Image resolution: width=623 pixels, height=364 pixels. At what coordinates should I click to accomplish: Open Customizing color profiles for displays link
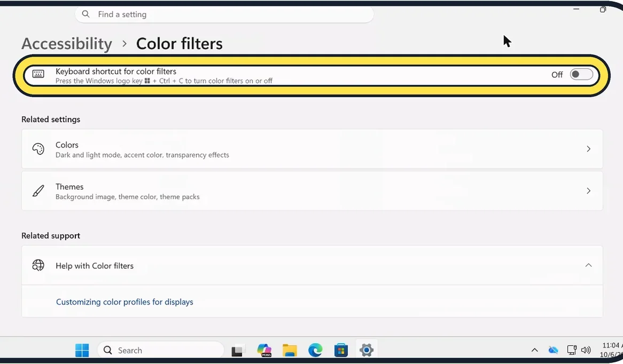click(124, 302)
